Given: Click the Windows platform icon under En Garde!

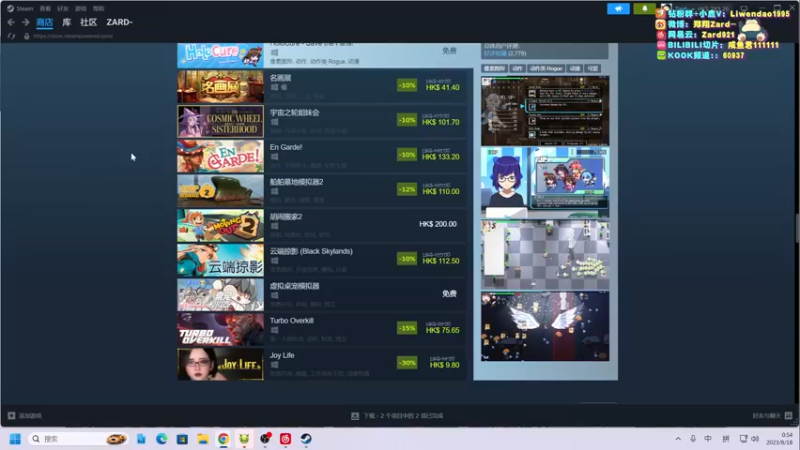Looking at the screenshot, I should [274, 157].
